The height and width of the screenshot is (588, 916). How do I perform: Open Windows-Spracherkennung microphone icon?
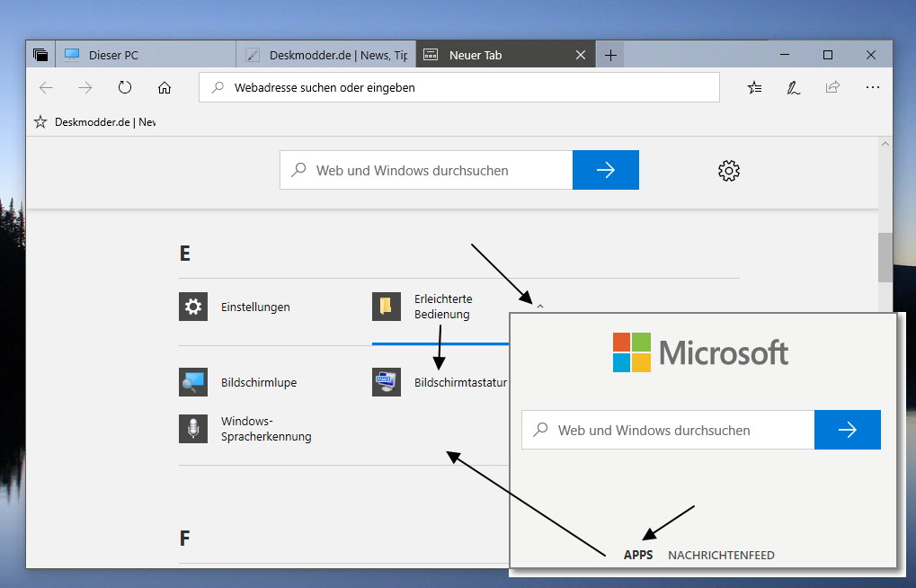click(x=193, y=429)
